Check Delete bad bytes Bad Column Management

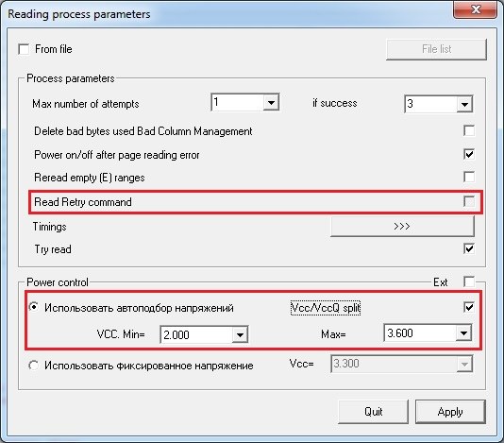(469, 130)
